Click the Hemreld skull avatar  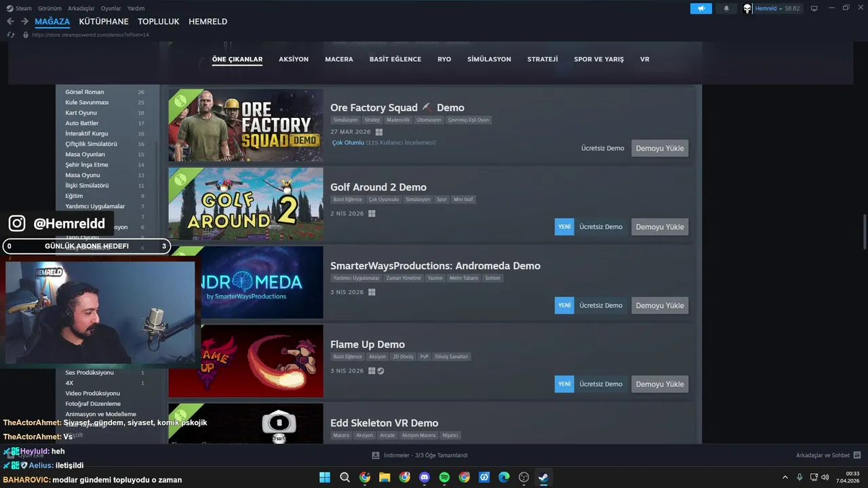coord(747,9)
